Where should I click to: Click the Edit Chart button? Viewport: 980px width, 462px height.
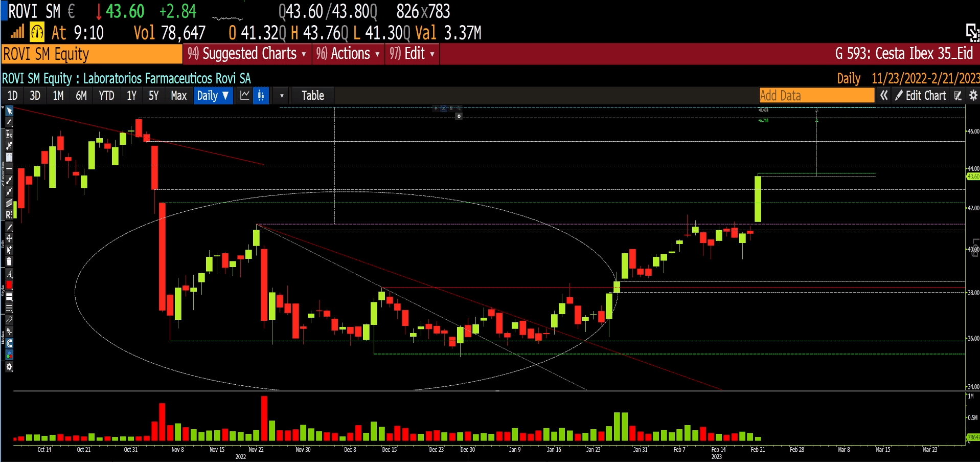[921, 95]
